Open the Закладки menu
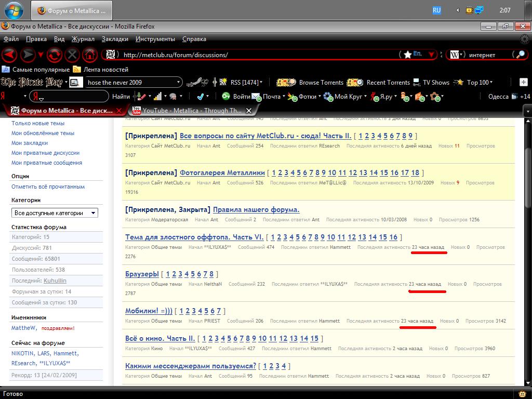Viewport: 532px width, 399px height. tap(115, 39)
